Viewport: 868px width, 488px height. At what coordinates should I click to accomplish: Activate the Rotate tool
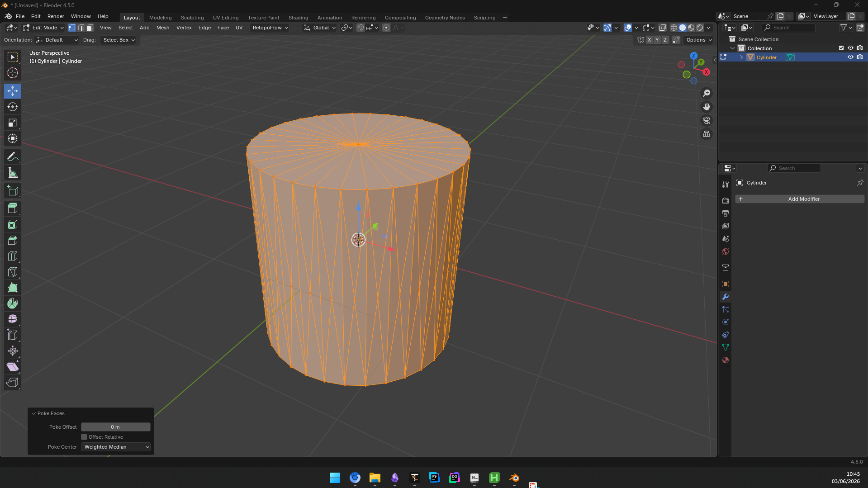coord(13,107)
